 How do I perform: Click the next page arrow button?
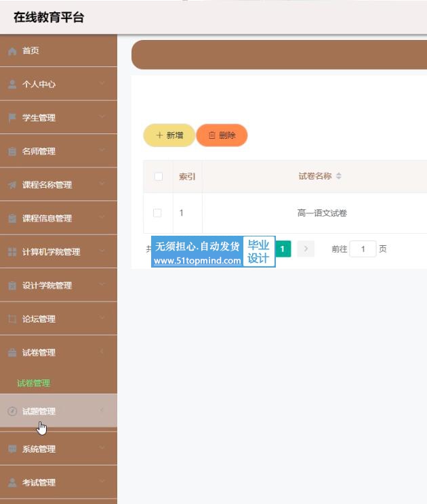coord(306,249)
